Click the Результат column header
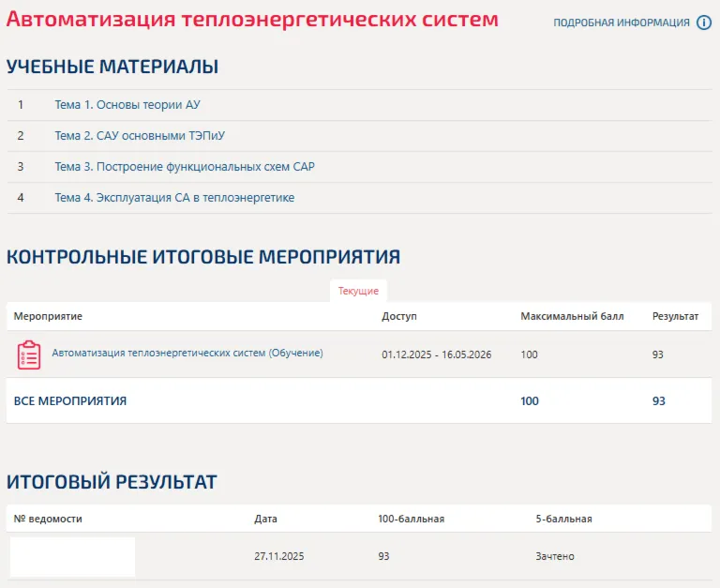This screenshot has width=720, height=588. point(675,316)
